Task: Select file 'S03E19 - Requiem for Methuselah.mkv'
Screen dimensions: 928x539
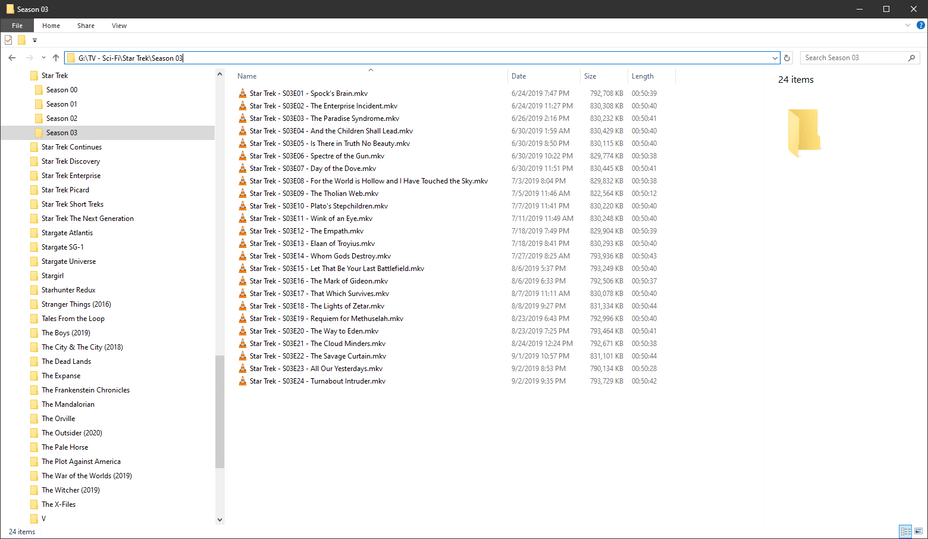Action: coord(326,318)
